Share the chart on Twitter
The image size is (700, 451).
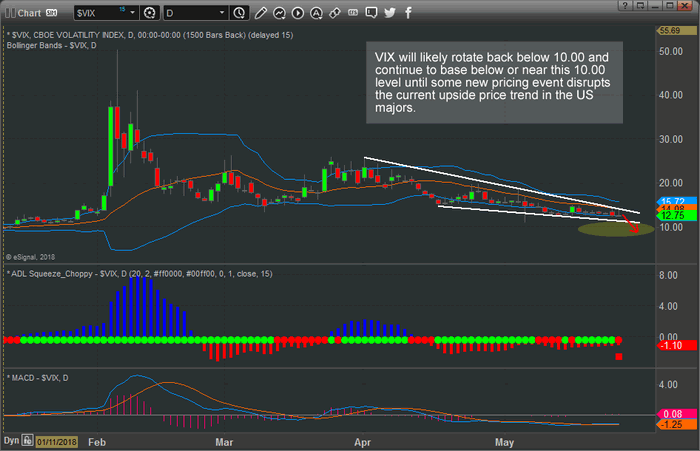(x=389, y=13)
